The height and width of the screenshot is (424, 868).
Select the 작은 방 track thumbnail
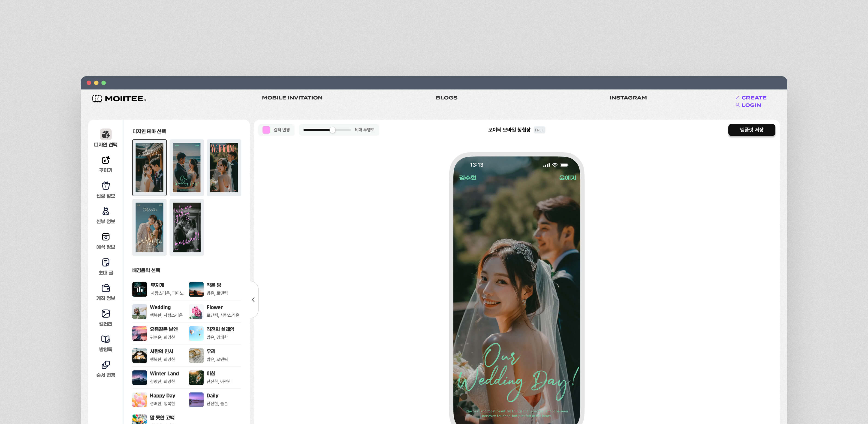tap(196, 289)
